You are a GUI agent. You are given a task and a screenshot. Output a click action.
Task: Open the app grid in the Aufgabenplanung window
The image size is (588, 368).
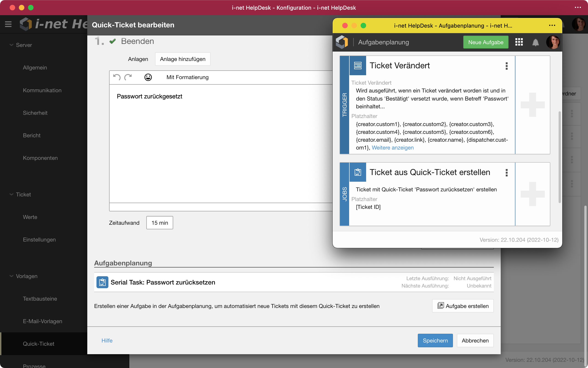[519, 42]
